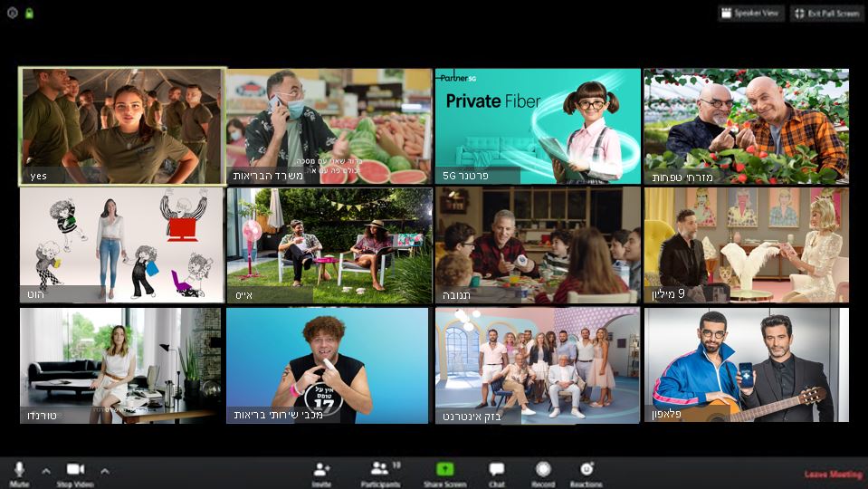Image resolution: width=868 pixels, height=489 pixels.
Task: Start recording with Record icon
Action: pos(543,470)
